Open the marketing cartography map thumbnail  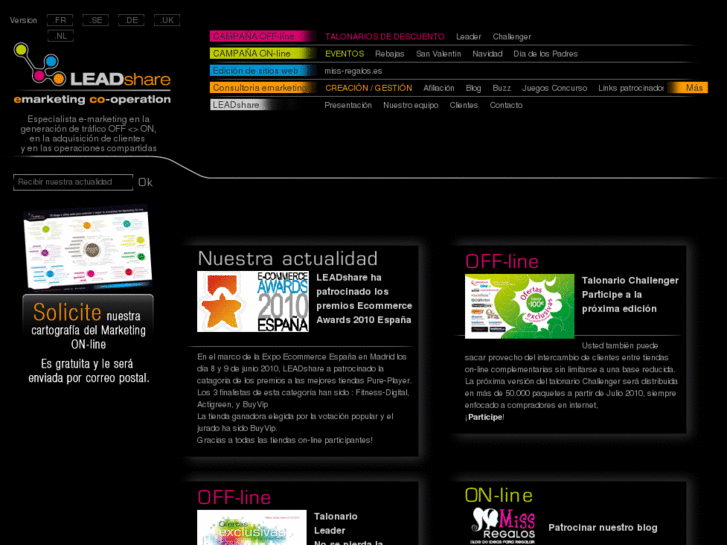[88, 249]
